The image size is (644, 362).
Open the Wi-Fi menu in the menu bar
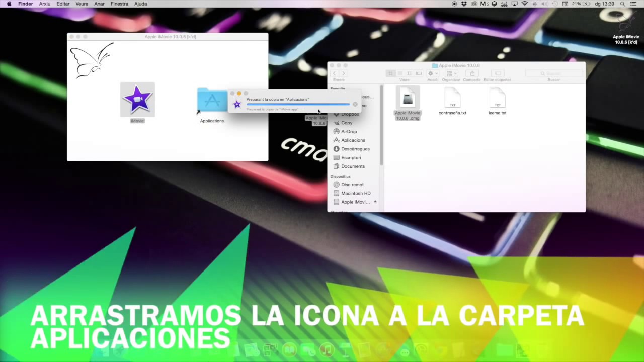[525, 4]
